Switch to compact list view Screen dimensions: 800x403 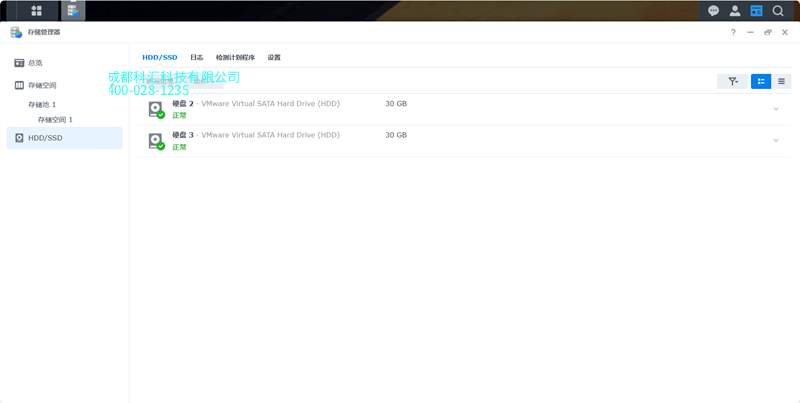(781, 81)
